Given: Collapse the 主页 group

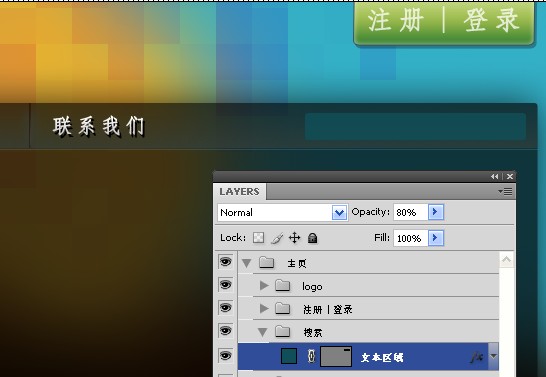Looking at the screenshot, I should (247, 263).
